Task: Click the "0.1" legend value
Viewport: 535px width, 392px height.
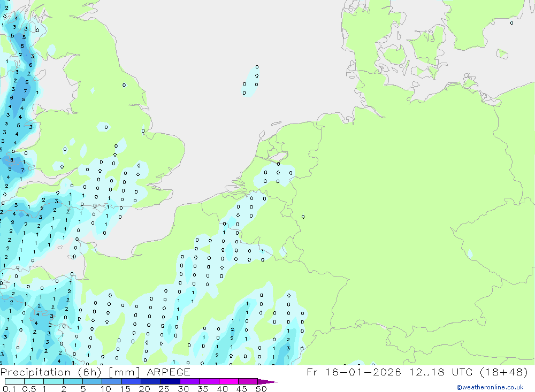Action: point(10,389)
